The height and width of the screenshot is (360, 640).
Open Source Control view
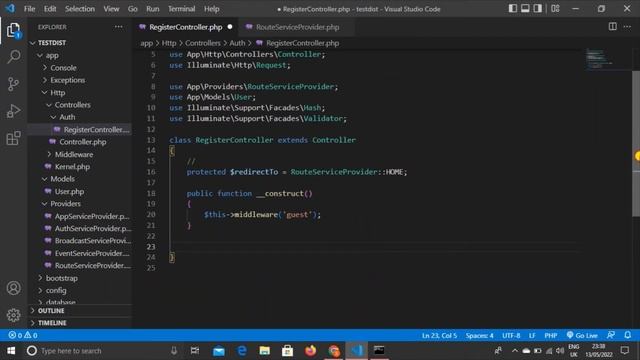(13, 84)
